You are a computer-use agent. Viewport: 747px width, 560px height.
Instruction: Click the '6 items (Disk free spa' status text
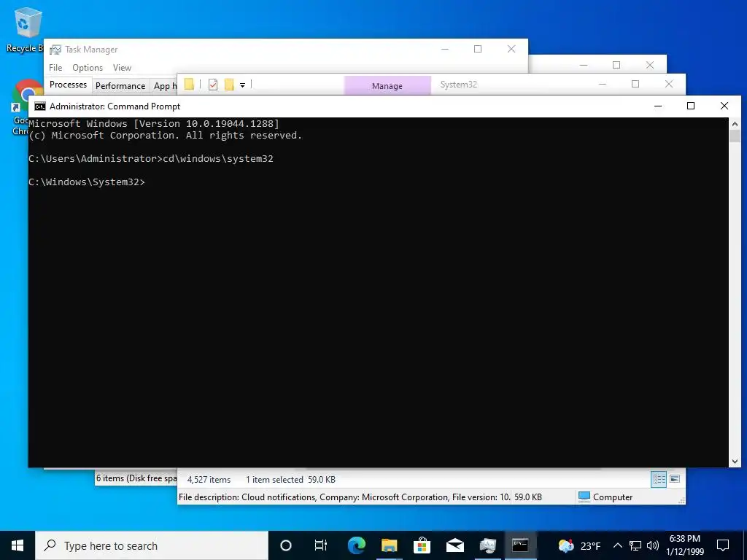click(136, 478)
